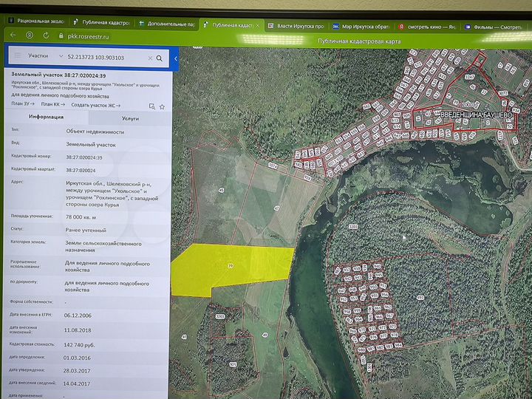Viewport: 532px width, 399px height.
Task: Click the 'Публичная кадастровая карта' page title
Action: (x=359, y=41)
